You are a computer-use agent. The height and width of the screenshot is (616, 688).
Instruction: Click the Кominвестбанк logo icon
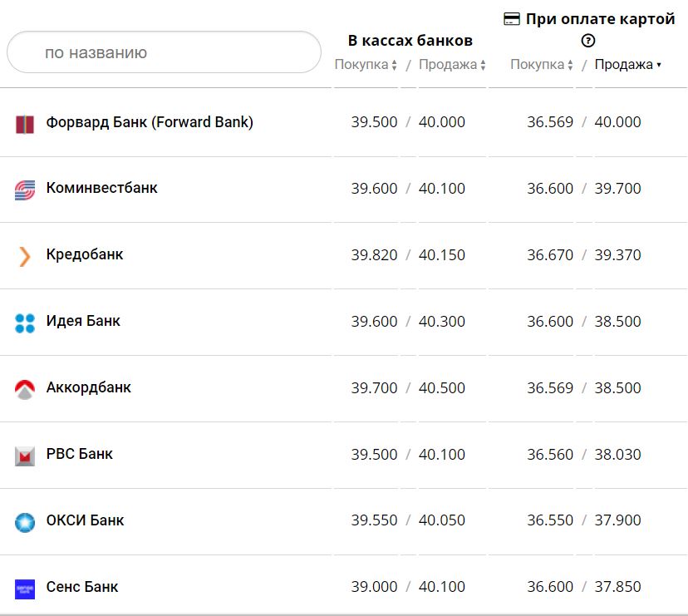pyautogui.click(x=25, y=190)
